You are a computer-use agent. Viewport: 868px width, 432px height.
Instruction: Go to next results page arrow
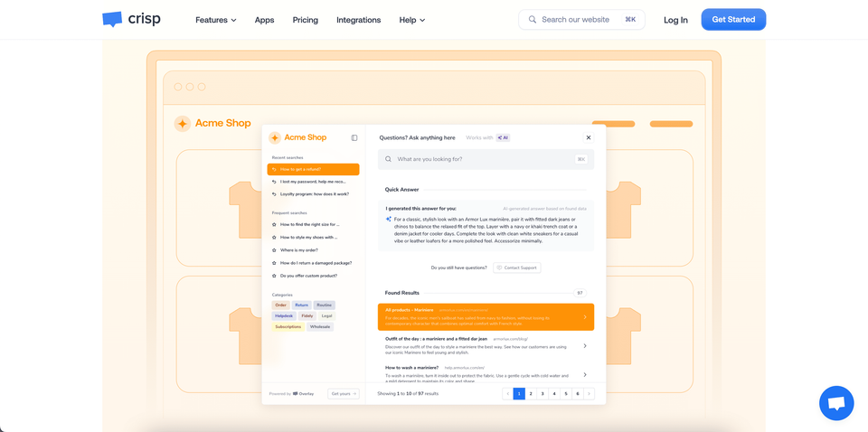tap(590, 394)
